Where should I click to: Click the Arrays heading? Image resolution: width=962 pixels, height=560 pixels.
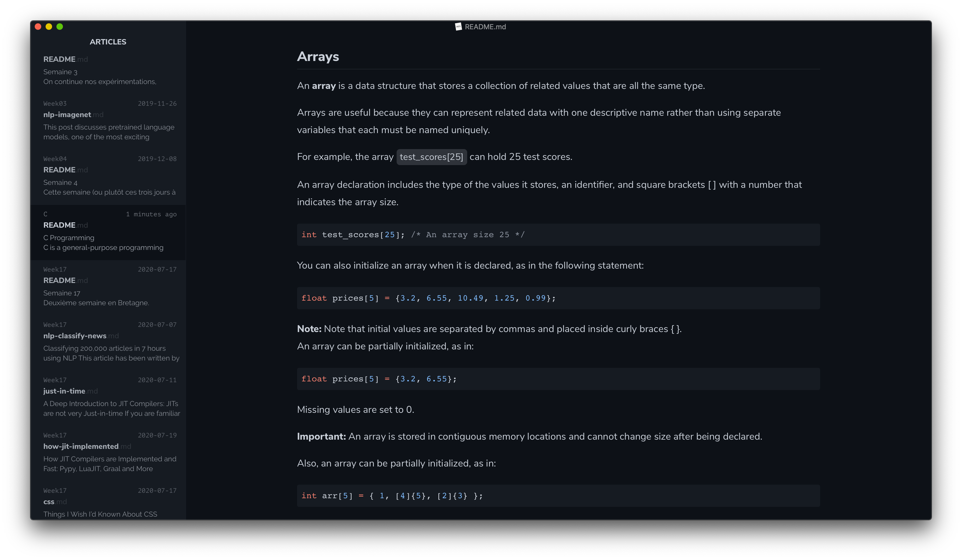click(318, 56)
